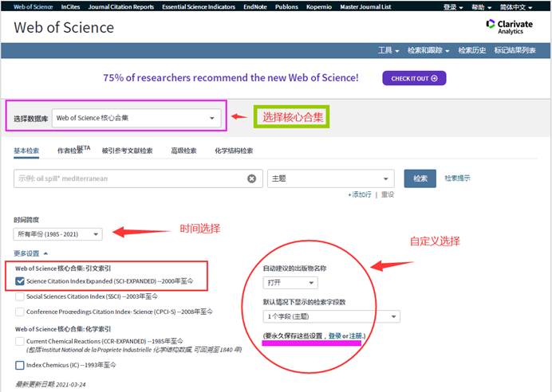Viewport: 552px width, 392px height.
Task: Enable Current Chemical Reactions (CCR-EXPANDED) checkbox
Action: pos(20,341)
